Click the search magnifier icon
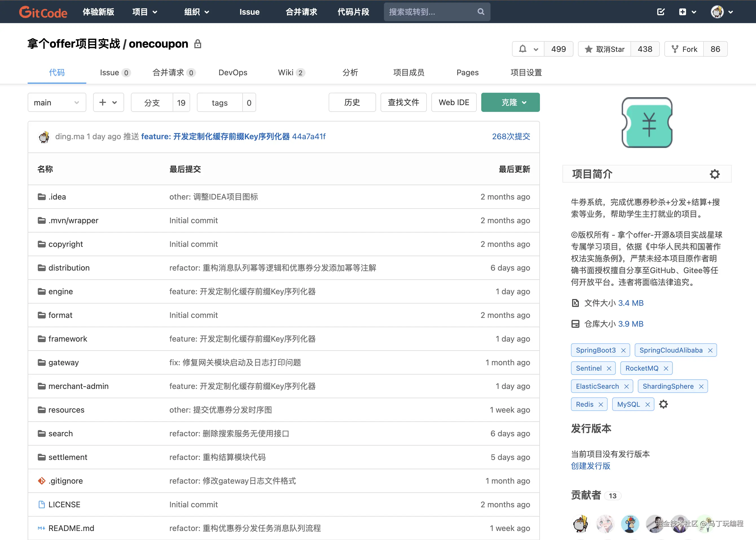The height and width of the screenshot is (540, 756). 480,12
